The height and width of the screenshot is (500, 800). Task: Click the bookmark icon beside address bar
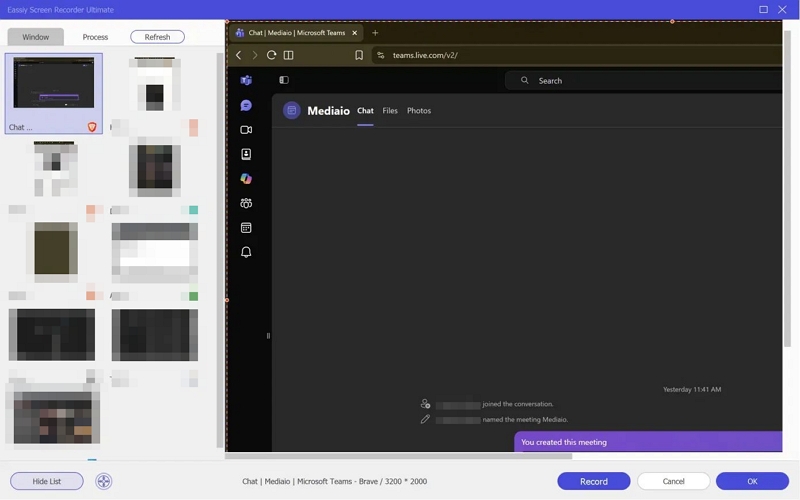pos(359,55)
